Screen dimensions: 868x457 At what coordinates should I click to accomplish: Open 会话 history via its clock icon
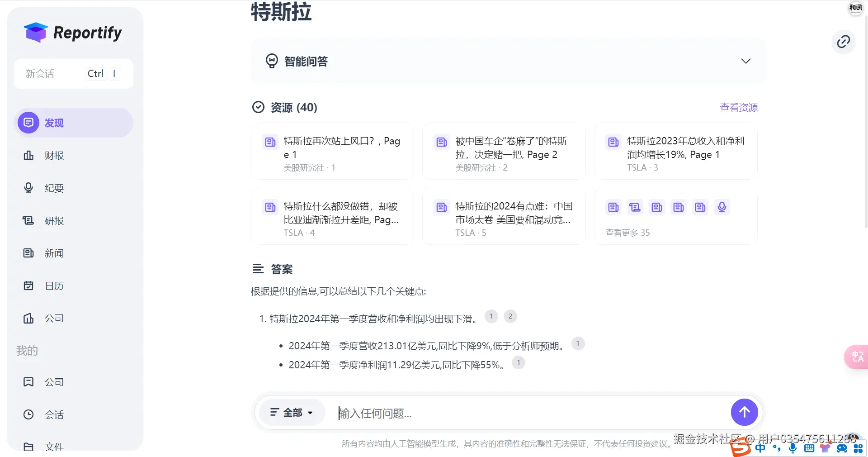[x=28, y=414]
